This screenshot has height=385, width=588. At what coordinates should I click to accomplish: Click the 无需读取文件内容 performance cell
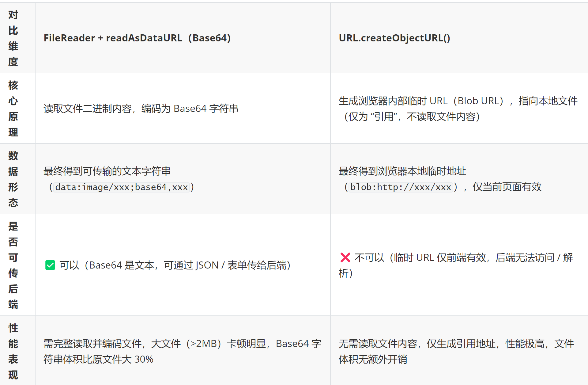[x=456, y=351]
